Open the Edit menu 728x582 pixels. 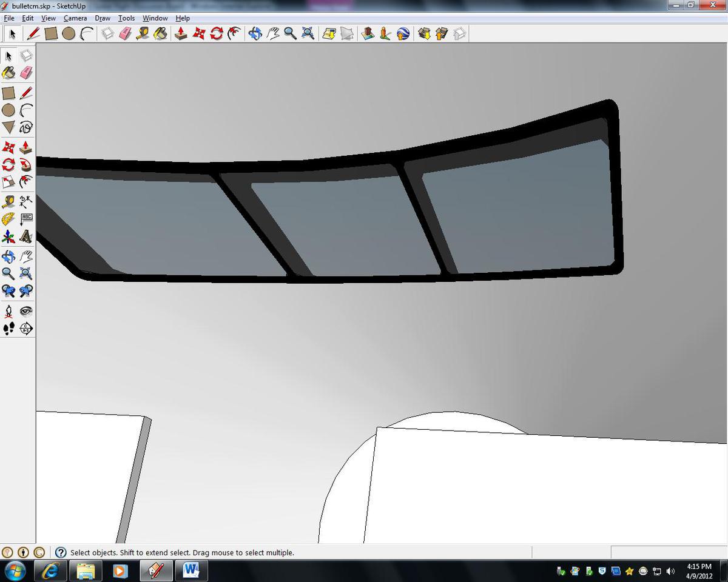[28, 18]
